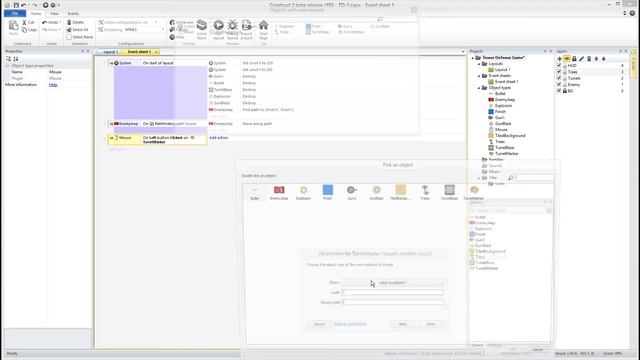
Task: Select the Gun1 icon in Pick an object dialog
Action: tap(352, 190)
